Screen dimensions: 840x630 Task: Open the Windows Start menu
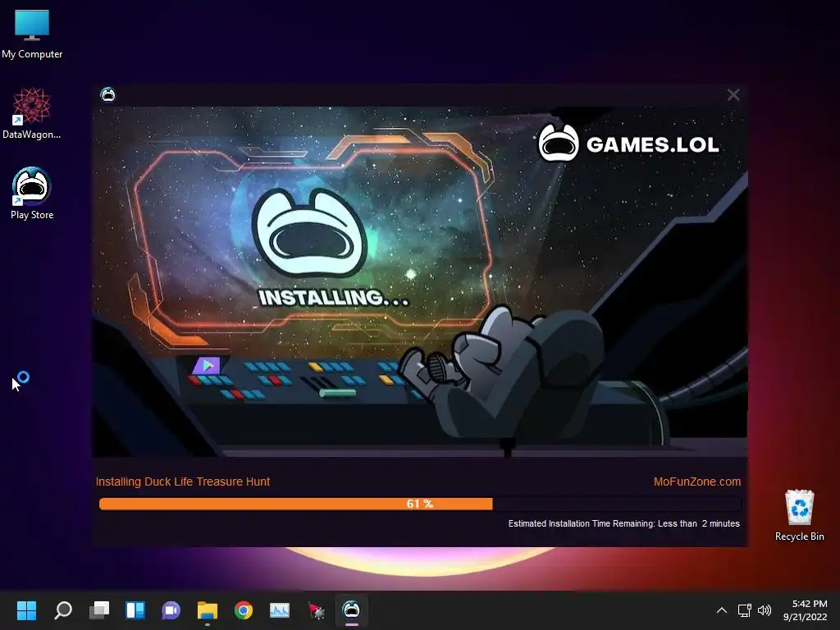click(26, 610)
